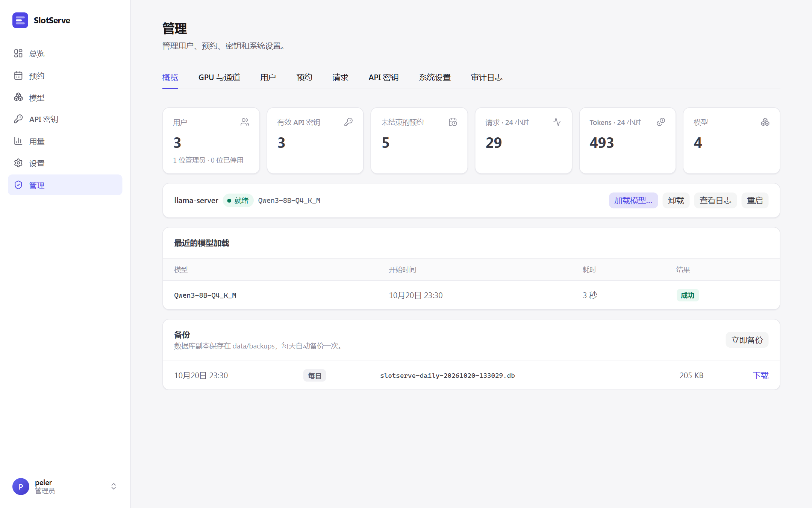
Task: Click the 加载模型... button
Action: 633,201
